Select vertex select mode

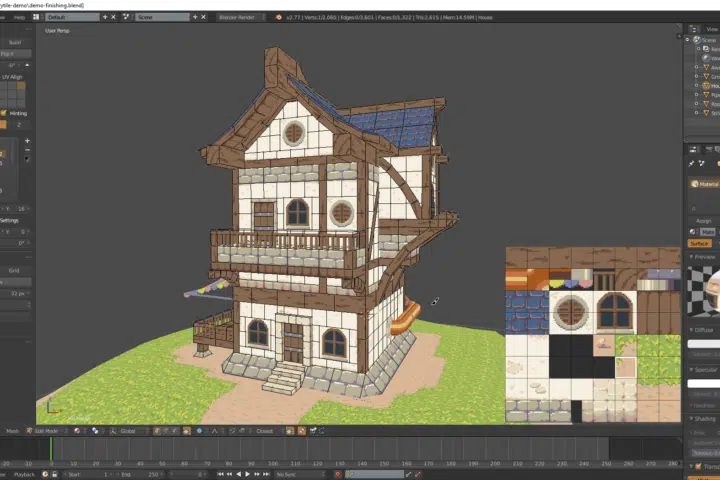click(x=158, y=431)
